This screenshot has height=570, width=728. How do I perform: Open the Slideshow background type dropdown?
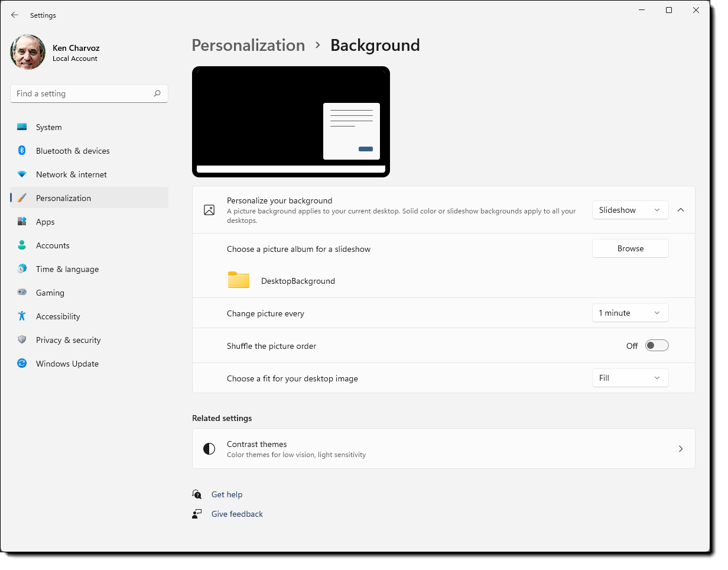(630, 210)
